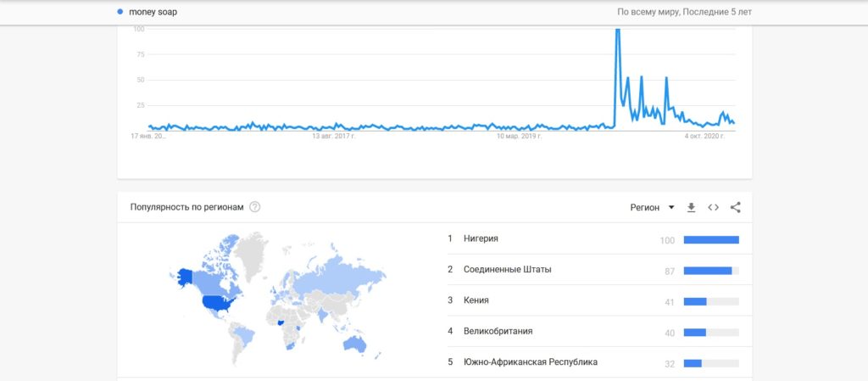Share the regional popularity card
The image size is (868, 381).
(735, 208)
